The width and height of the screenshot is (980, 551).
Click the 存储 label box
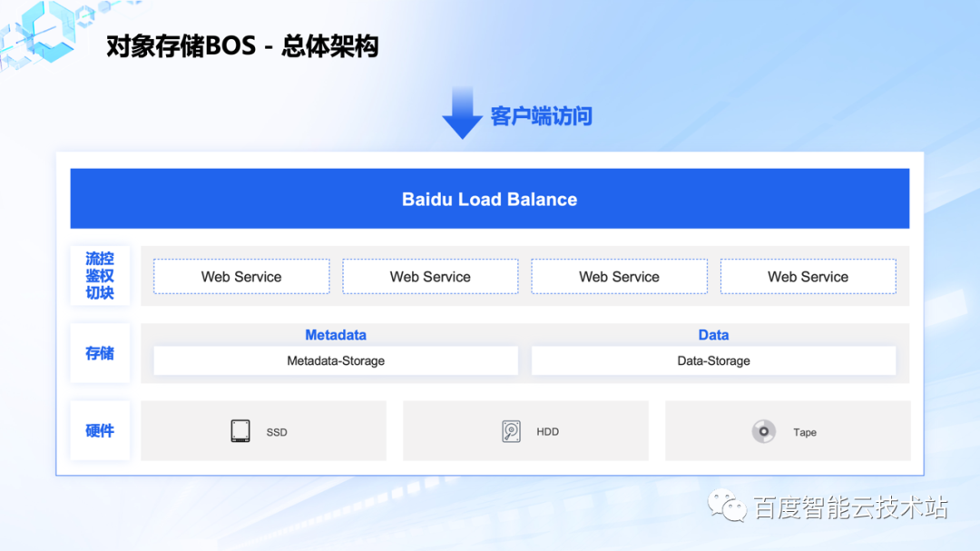[x=100, y=353]
